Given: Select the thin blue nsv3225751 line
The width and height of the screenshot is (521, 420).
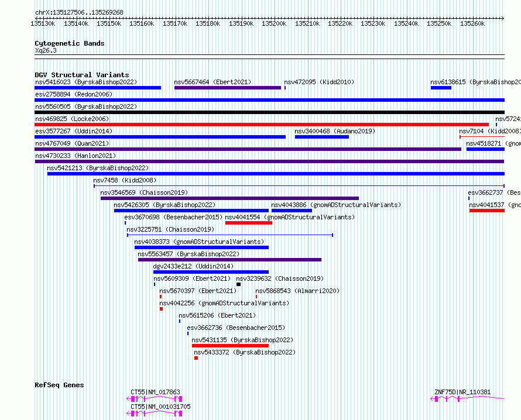Looking at the screenshot, I should 230,235.
